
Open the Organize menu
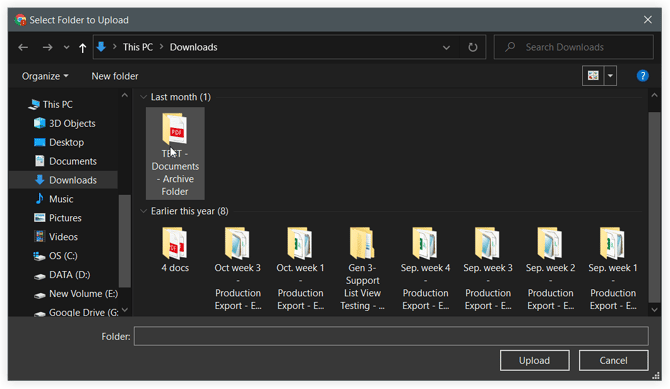45,76
